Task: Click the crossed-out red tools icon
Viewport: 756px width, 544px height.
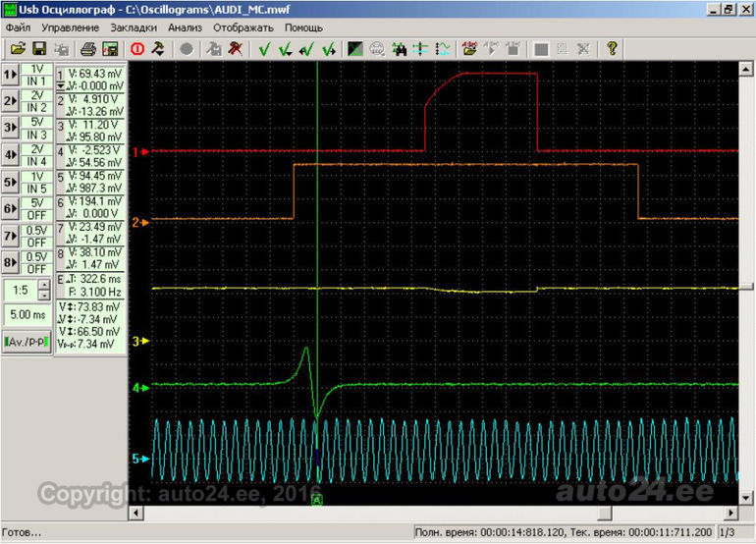Action: [x=236, y=49]
